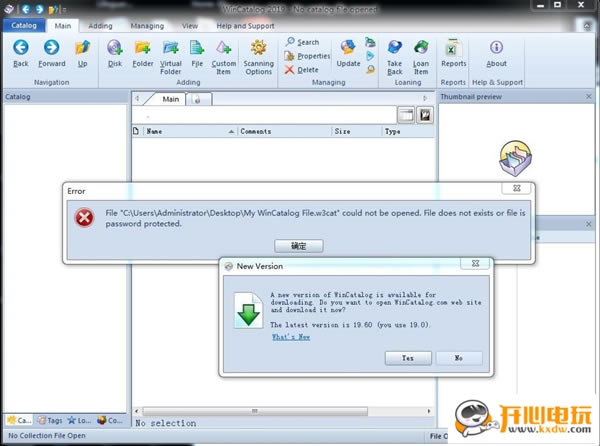
Task: Click quick access forward arrow in title bar
Action: [39, 9]
